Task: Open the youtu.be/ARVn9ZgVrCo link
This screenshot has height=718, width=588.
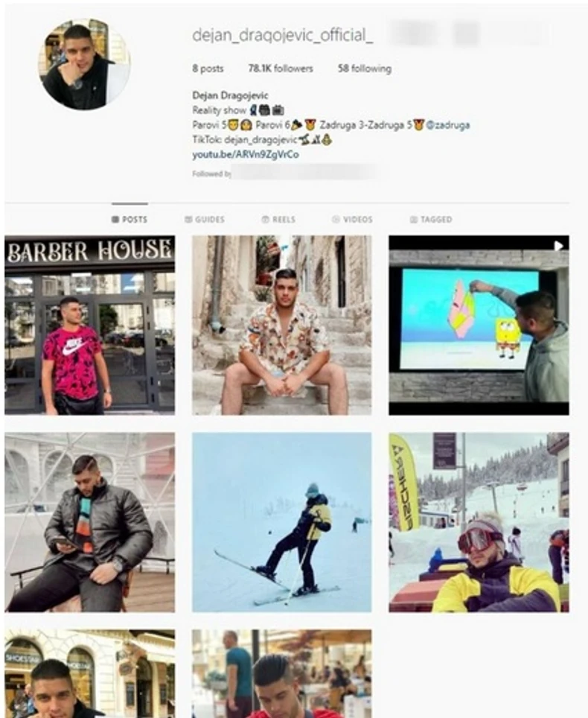Action: (x=246, y=155)
